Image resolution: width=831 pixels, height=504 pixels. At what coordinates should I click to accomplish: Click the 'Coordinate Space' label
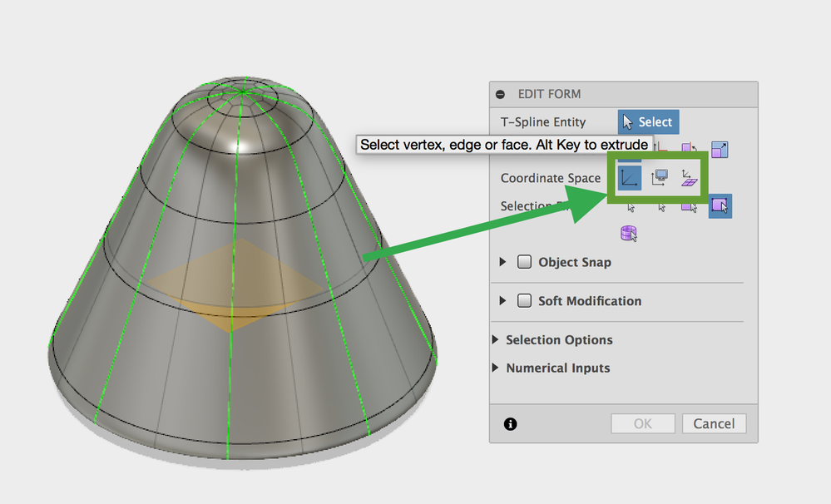coord(551,178)
